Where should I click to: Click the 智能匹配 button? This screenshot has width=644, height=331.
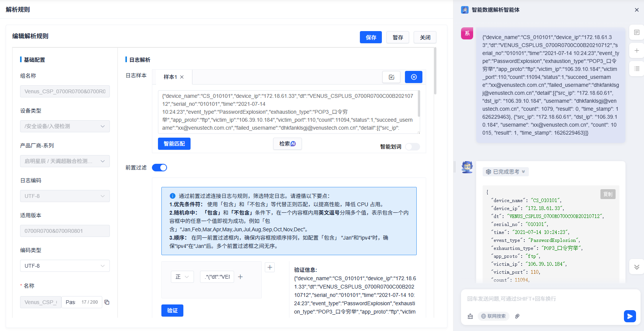tap(174, 144)
